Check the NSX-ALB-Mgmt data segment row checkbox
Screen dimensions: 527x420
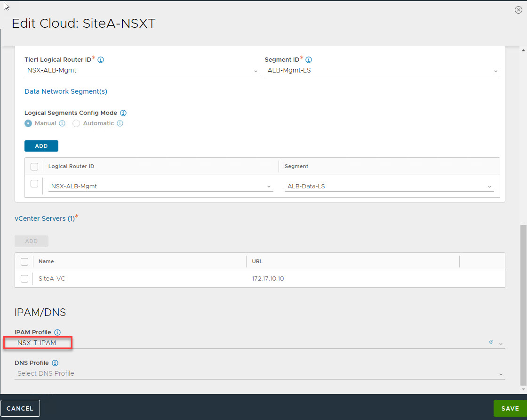tap(34, 184)
